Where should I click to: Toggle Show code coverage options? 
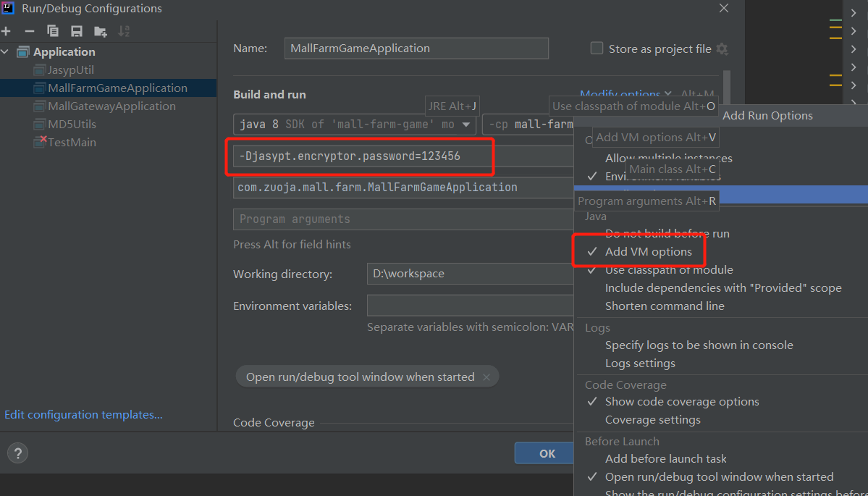[x=682, y=402]
